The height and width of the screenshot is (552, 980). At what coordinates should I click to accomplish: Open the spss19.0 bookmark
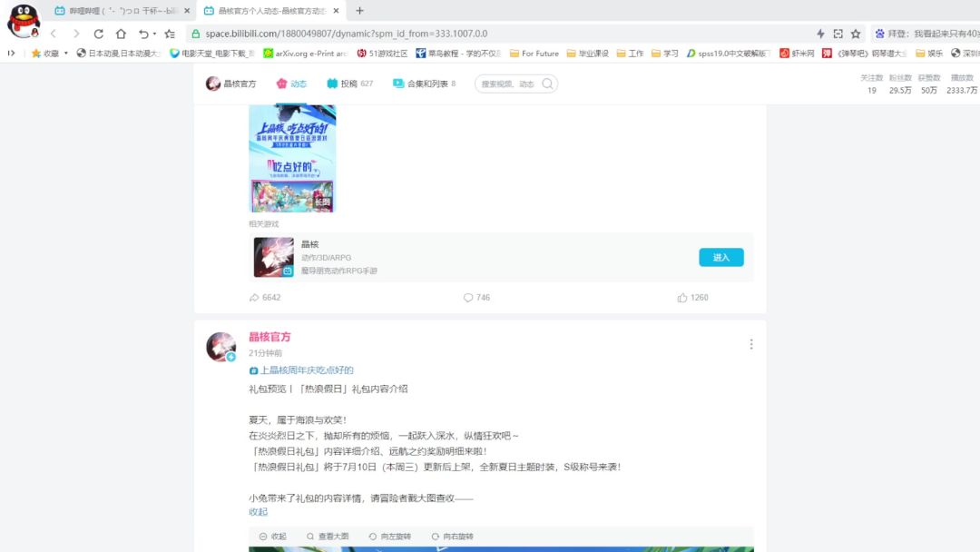click(x=729, y=54)
